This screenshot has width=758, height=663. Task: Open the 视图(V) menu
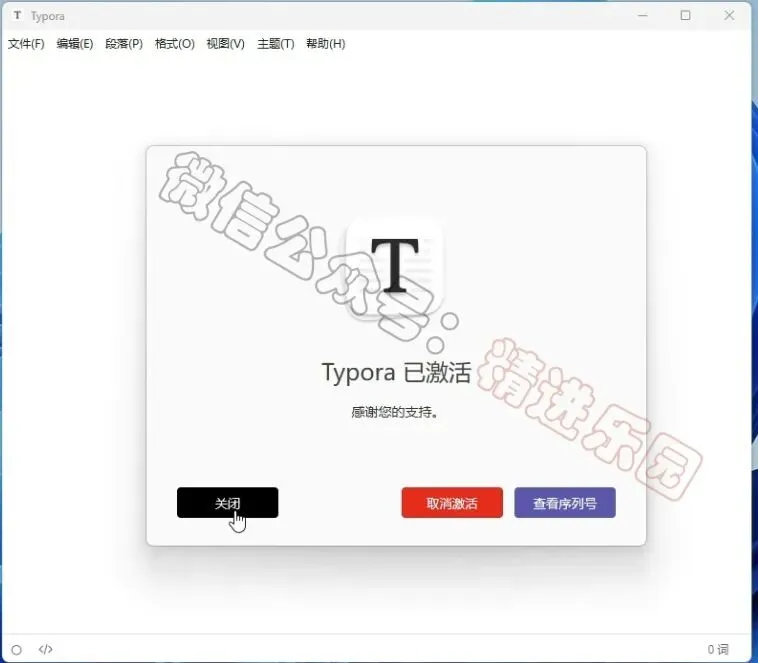225,44
